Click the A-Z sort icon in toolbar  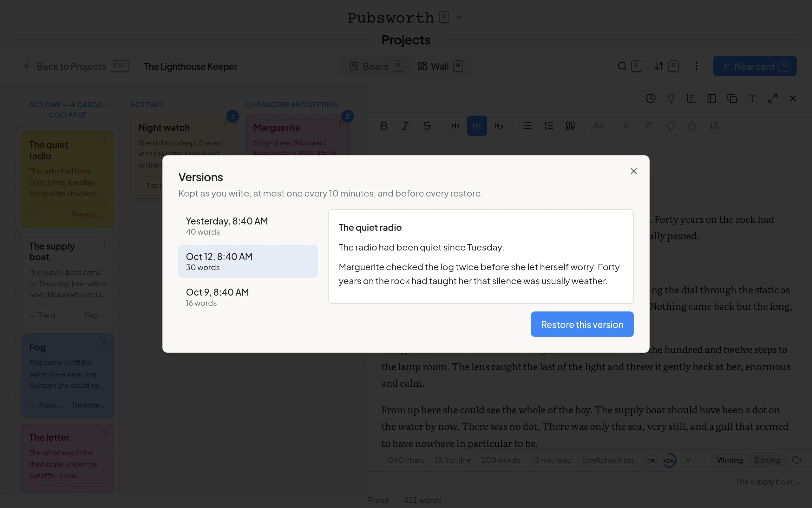(x=713, y=126)
